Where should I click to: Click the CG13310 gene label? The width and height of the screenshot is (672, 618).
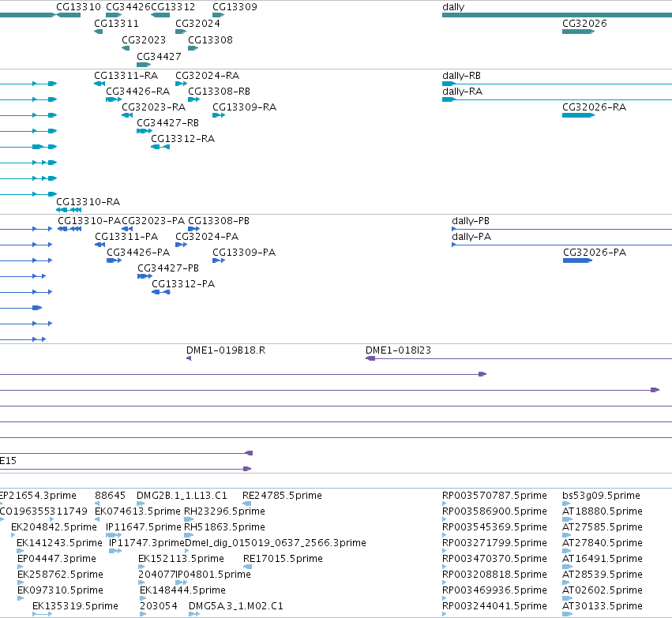78,7
